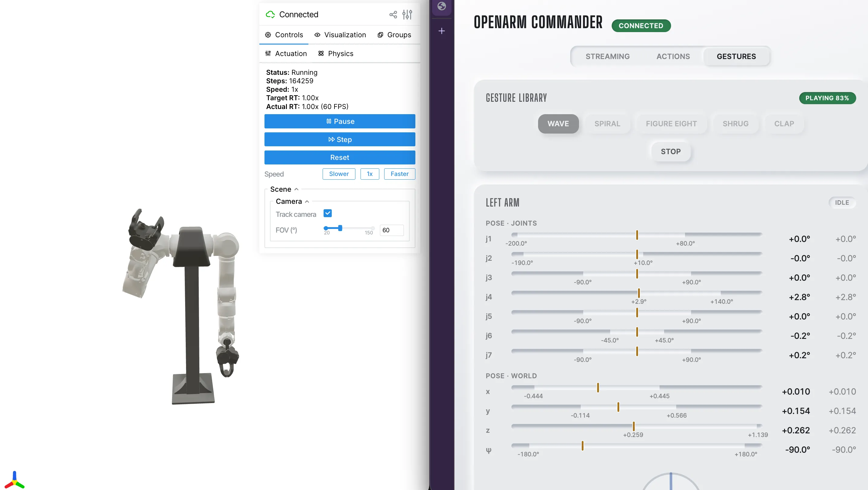This screenshot has height=490, width=868.
Task: Set speed with the 1x button
Action: (370, 174)
